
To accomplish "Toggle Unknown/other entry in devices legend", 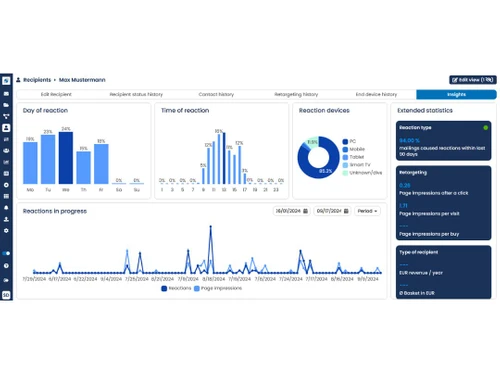I will (x=362, y=173).
